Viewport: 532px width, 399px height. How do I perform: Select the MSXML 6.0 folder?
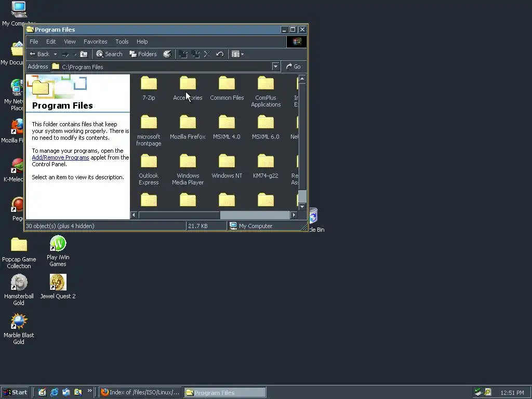point(265,127)
